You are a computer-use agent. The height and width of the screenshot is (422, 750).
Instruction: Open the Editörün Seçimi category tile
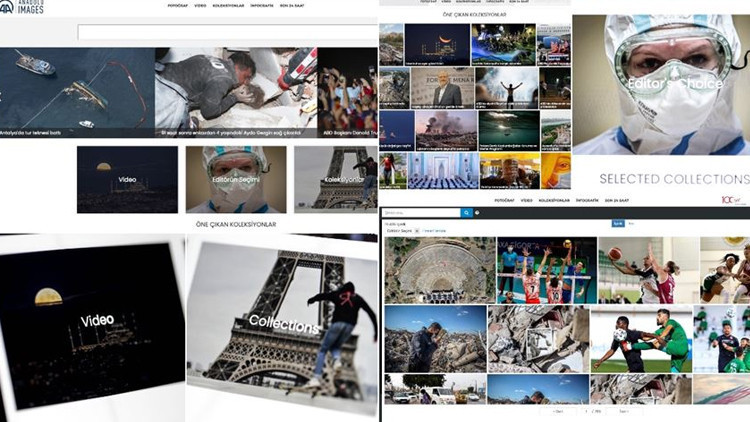235,179
